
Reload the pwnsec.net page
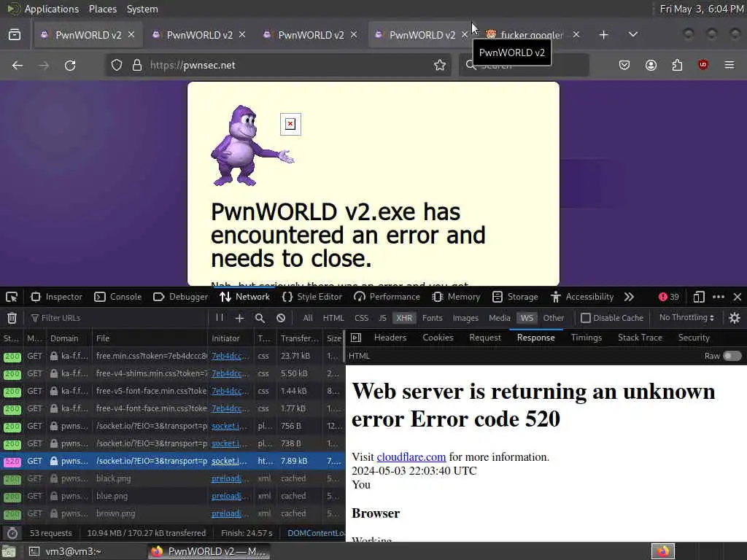click(x=70, y=65)
